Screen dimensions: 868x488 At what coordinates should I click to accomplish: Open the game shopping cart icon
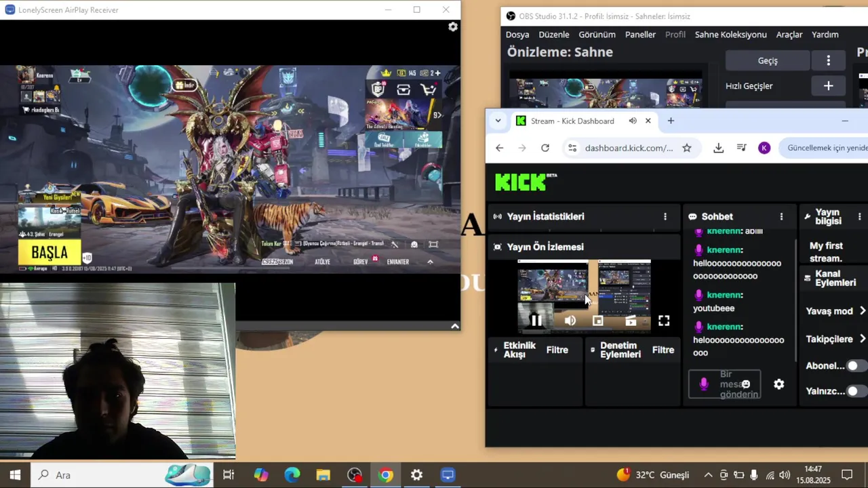point(429,89)
